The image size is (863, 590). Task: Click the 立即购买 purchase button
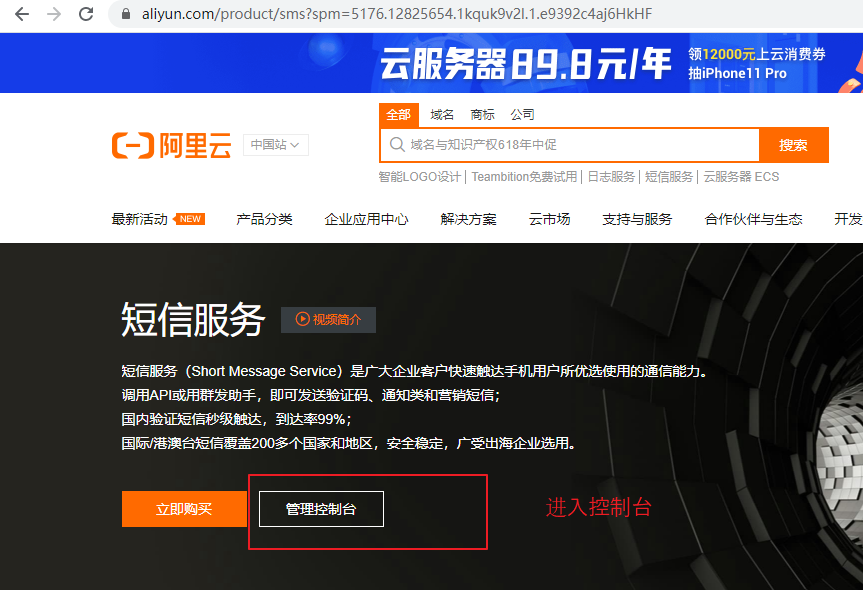(x=184, y=509)
